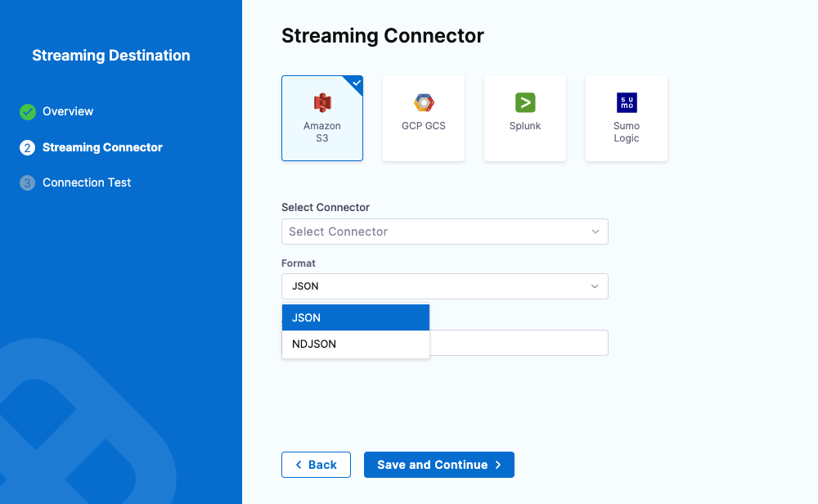Open Connection Test step in sidebar
Viewport: 818px width, 504px height.
(87, 182)
